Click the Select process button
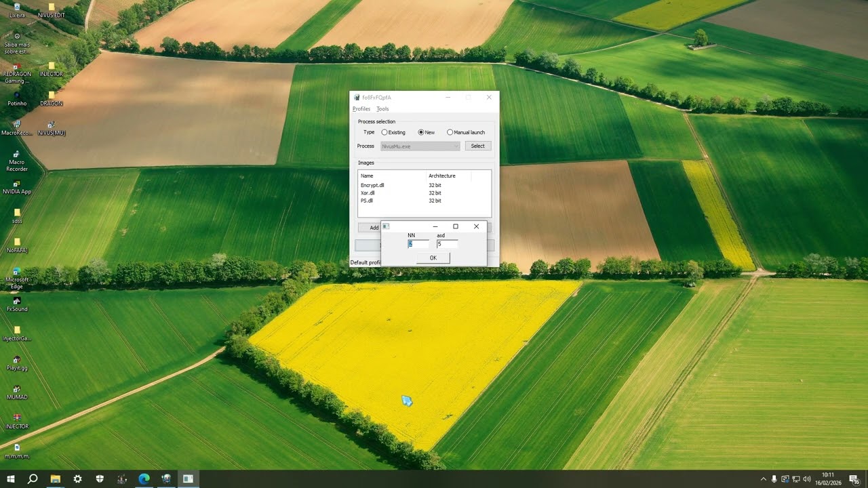 478,146
